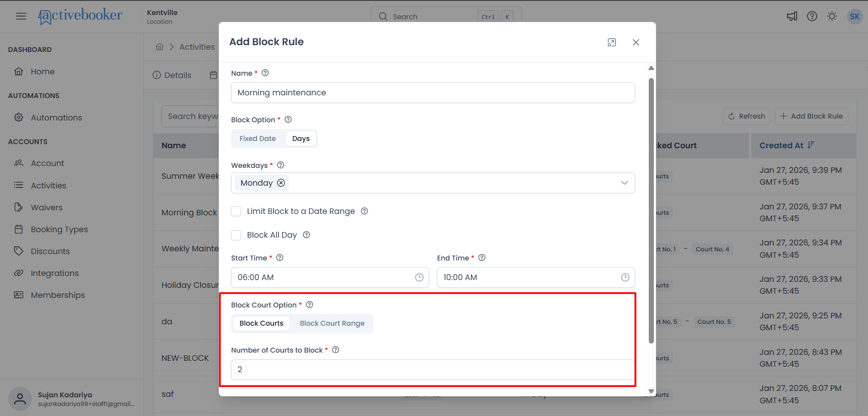Go to Home in sidebar

point(43,72)
